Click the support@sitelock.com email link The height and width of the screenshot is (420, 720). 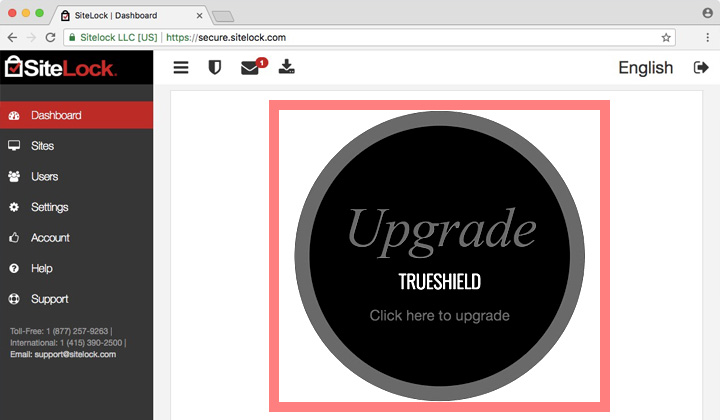(75, 354)
